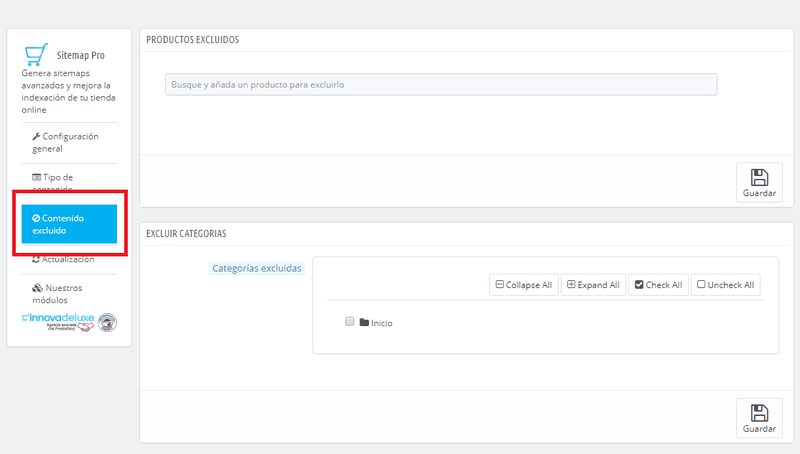Click the floppy disk icon in Excluir Categorias
Screen dimensions: 800x454
pos(759,413)
